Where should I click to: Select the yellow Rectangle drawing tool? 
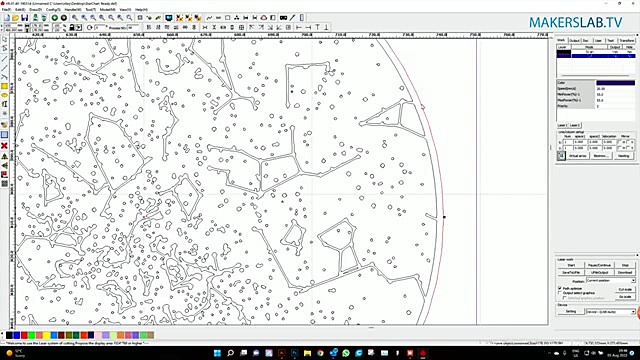(x=4, y=86)
